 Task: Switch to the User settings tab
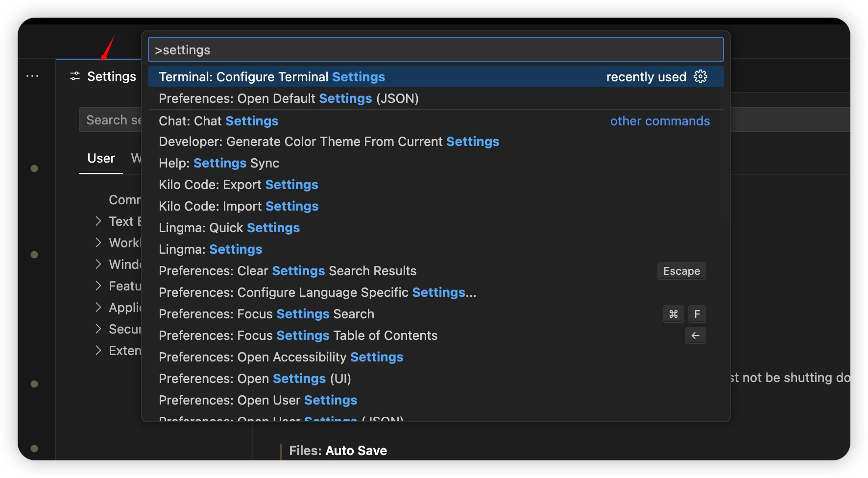[x=101, y=158]
